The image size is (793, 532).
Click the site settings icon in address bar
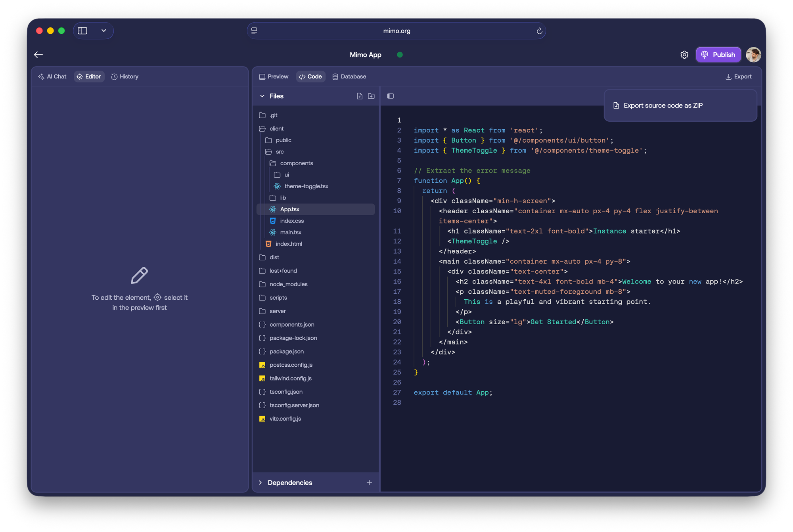coord(255,31)
